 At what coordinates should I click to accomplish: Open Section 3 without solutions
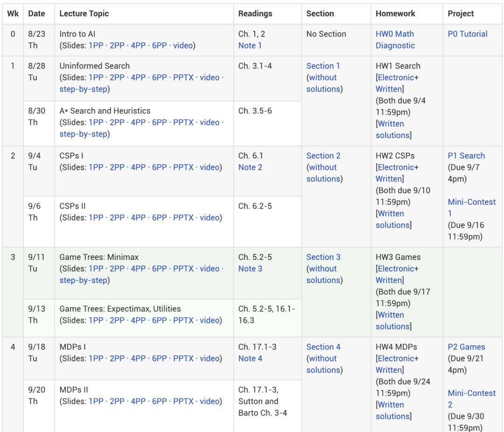[x=323, y=274]
